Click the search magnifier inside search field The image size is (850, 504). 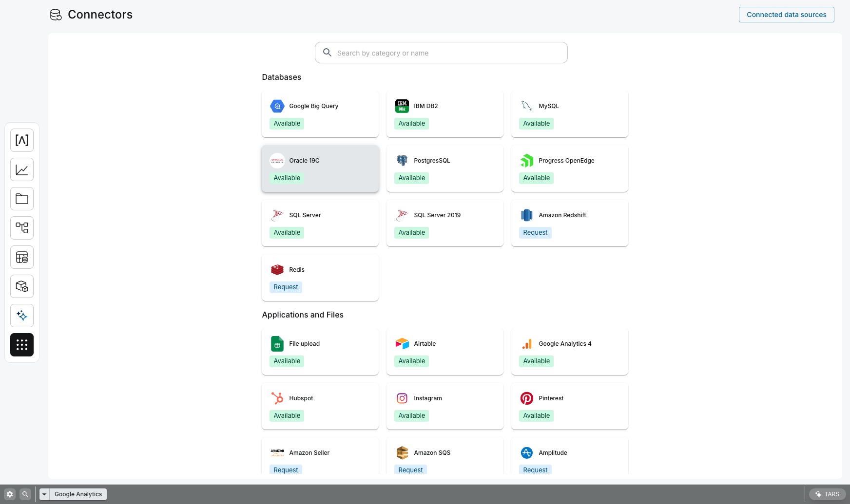coord(328,53)
